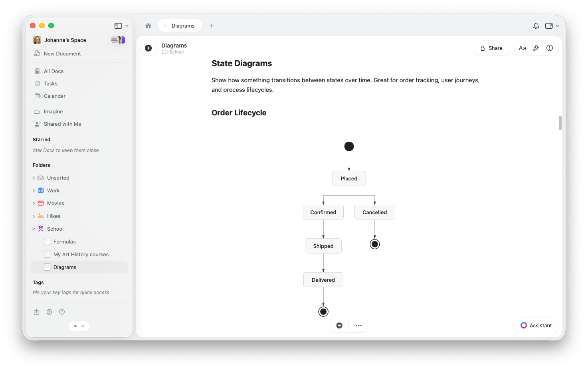This screenshot has width=588, height=370.
Task: Click the home icon in the tab bar
Action: pos(148,26)
